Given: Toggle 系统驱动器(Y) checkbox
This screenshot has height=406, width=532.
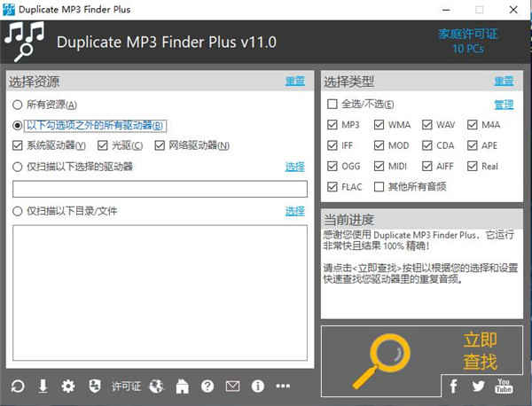Looking at the screenshot, I should pyautogui.click(x=17, y=145).
